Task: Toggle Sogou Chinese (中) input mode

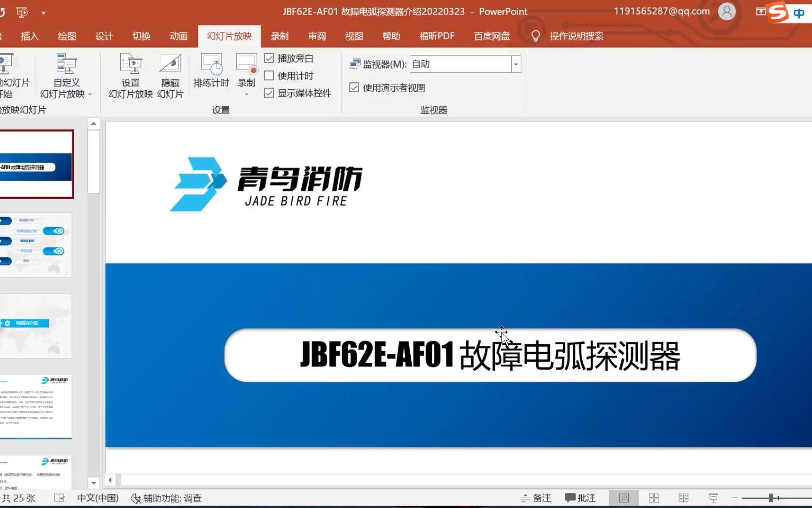Action: (x=799, y=13)
